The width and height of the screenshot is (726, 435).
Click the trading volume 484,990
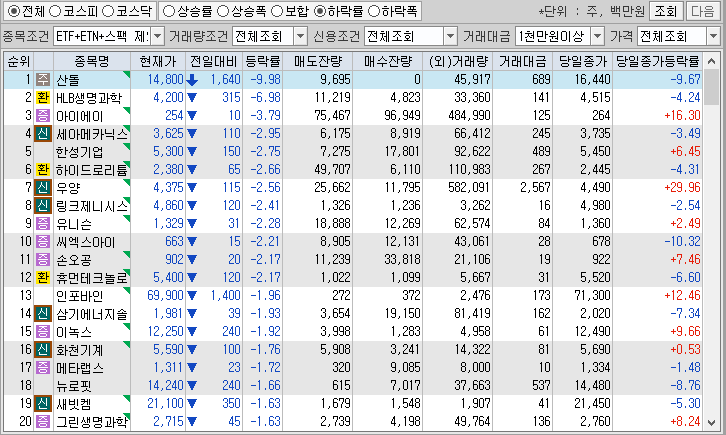[469, 115]
